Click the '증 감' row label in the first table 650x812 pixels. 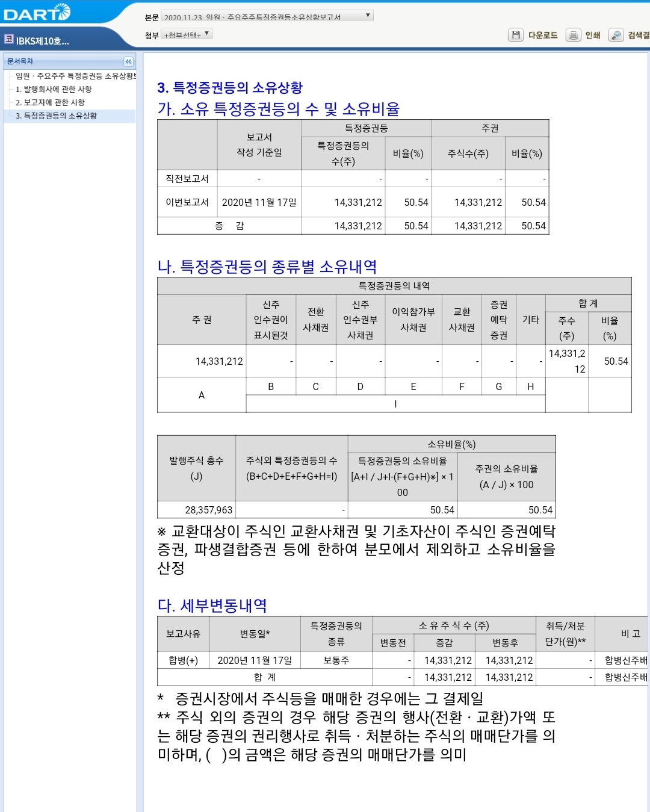click(x=229, y=226)
